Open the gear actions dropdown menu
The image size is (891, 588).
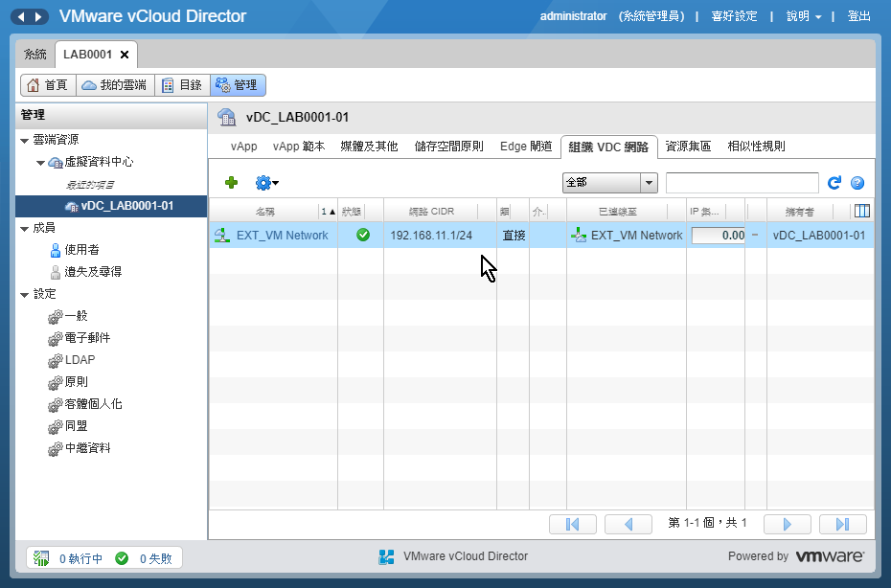coord(266,183)
